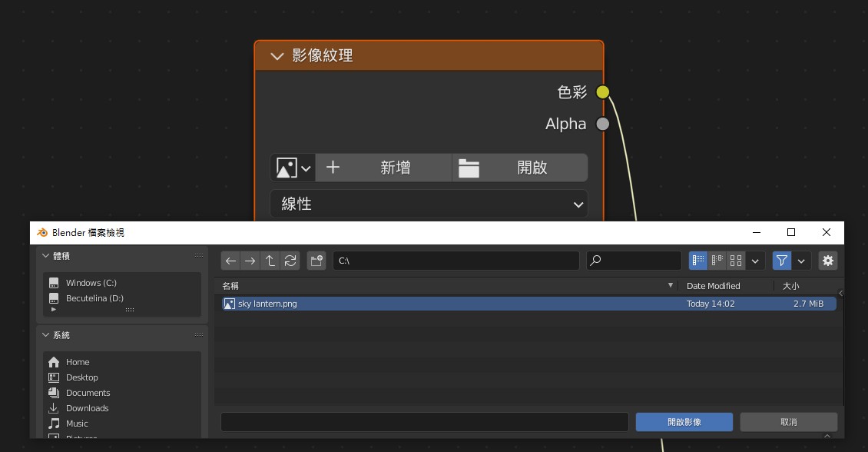The image size is (868, 452).
Task: Switch to horizontal list display mode
Action: pos(717,261)
